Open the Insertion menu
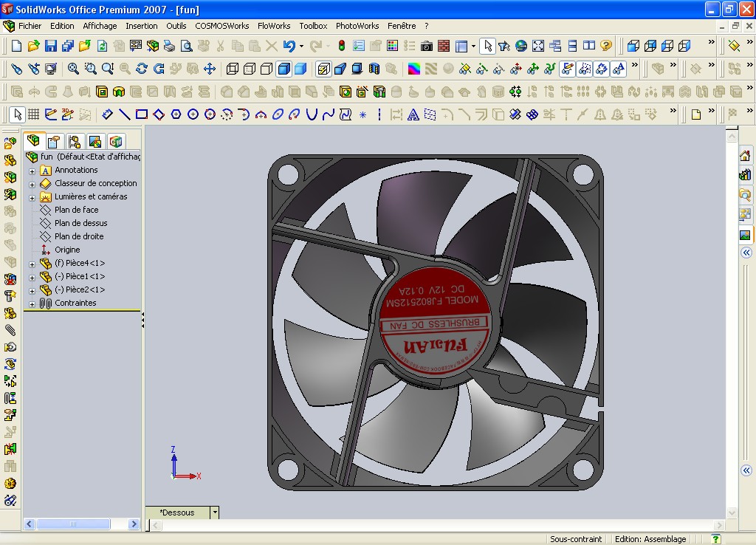Image resolution: width=756 pixels, height=545 pixels. click(141, 26)
